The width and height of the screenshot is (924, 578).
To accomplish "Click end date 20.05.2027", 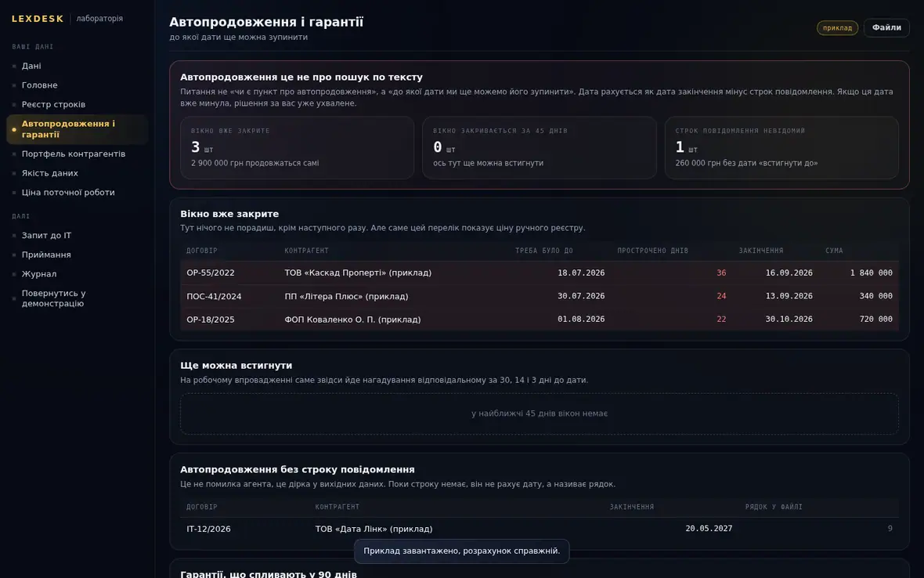I will [709, 529].
